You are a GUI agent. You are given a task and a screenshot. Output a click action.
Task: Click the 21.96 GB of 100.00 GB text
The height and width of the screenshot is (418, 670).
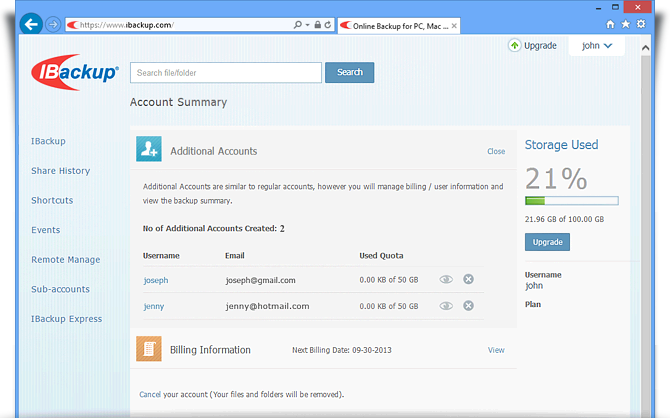564,219
